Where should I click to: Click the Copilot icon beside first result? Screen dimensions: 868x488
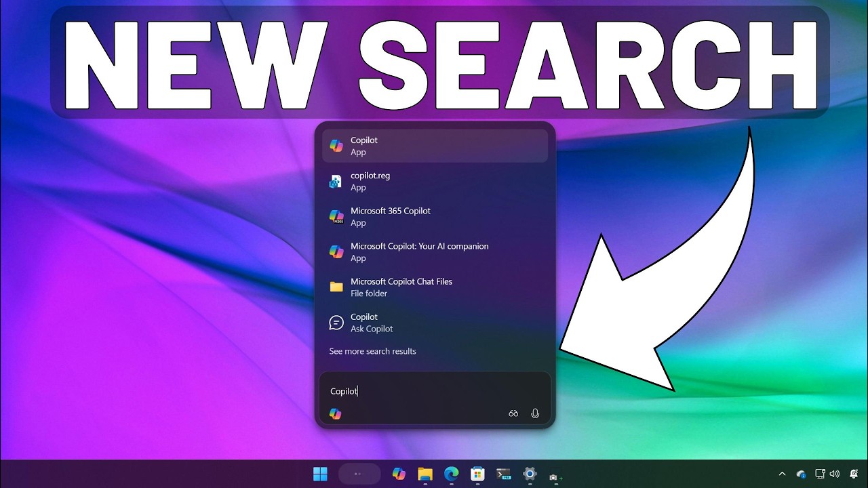[336, 146]
